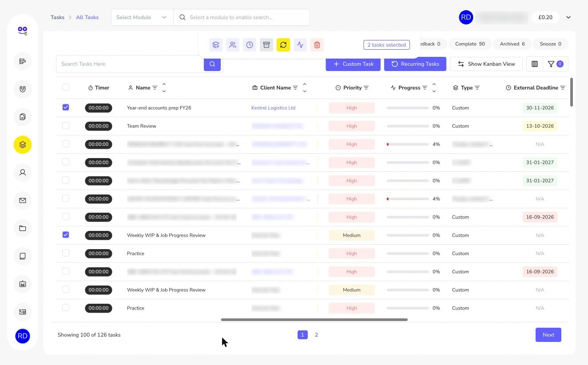The width and height of the screenshot is (588, 365).
Task: Click the archive box icon in bulk actions
Action: coord(266,45)
